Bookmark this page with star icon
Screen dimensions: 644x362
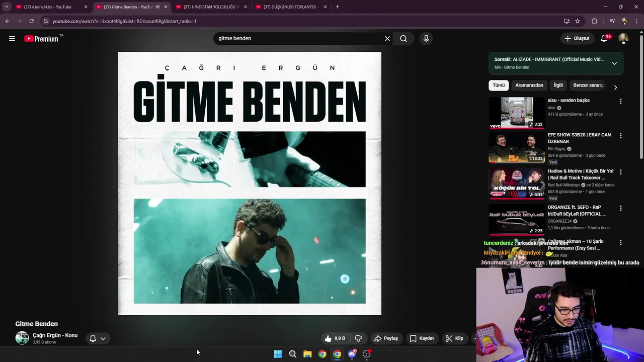578,21
